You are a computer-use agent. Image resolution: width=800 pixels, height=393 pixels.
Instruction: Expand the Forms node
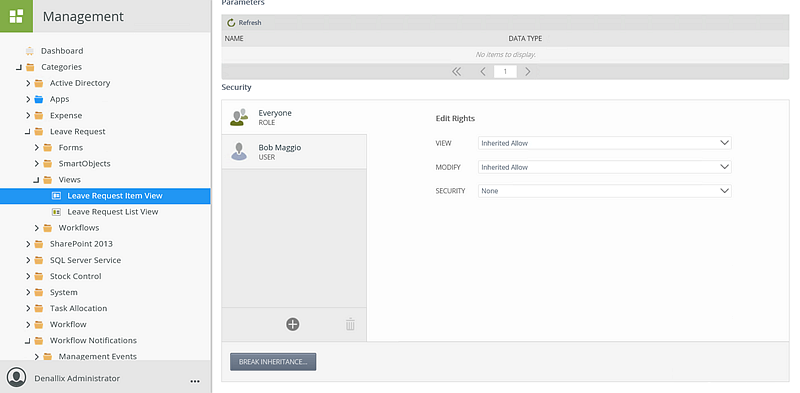click(x=37, y=148)
